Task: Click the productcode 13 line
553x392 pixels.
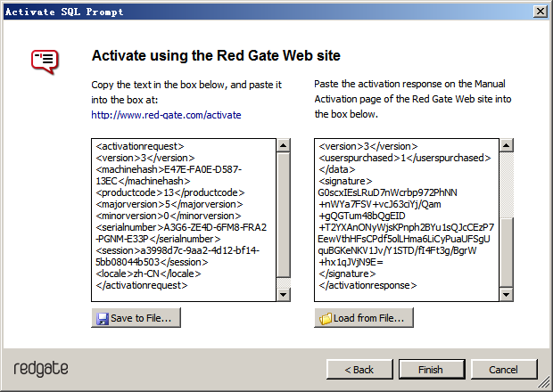Action: pyautogui.click(x=170, y=192)
